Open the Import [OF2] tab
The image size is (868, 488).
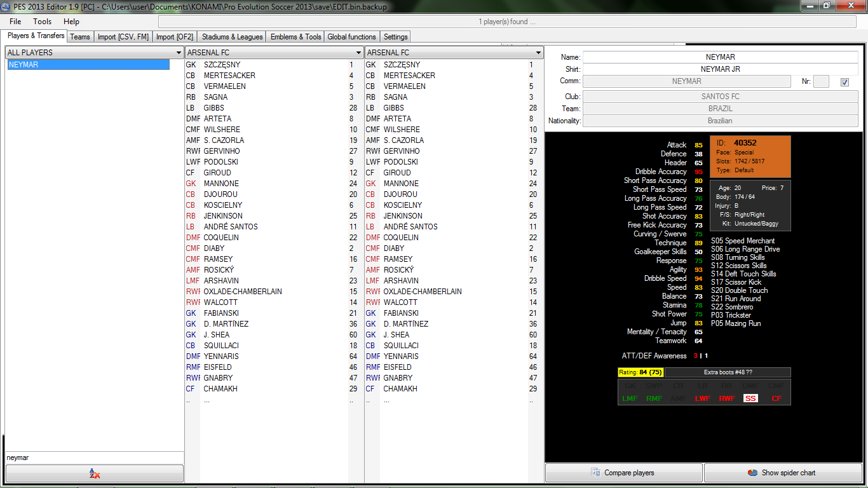(175, 37)
